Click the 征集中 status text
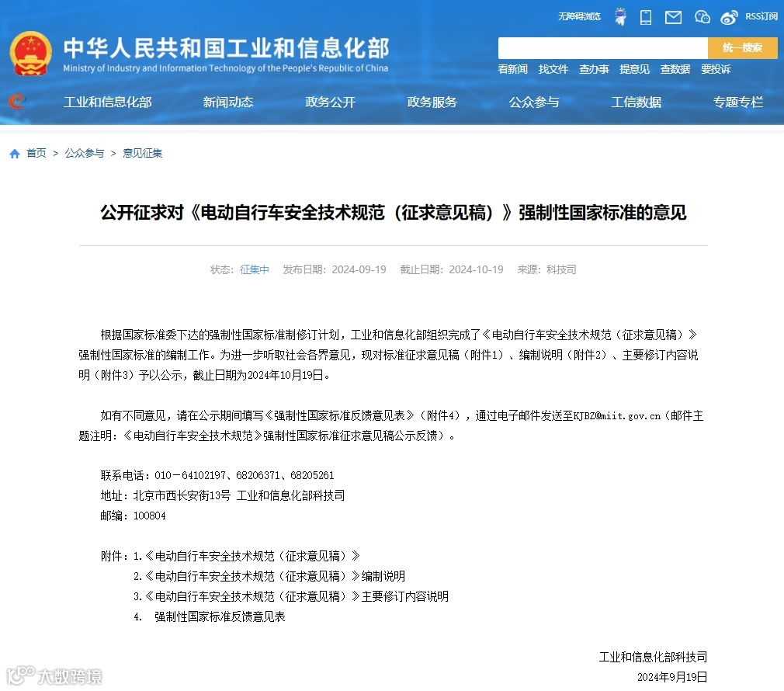The height and width of the screenshot is (691, 784). (255, 269)
